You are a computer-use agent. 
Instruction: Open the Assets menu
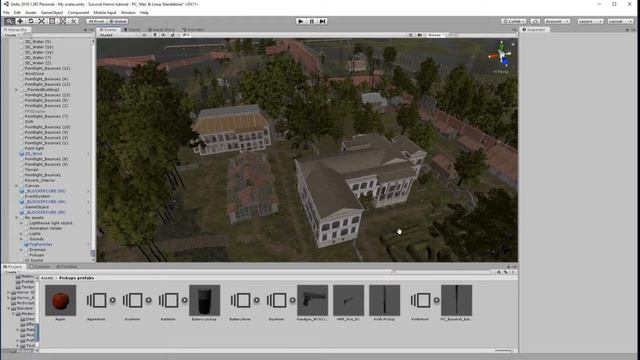click(31, 13)
